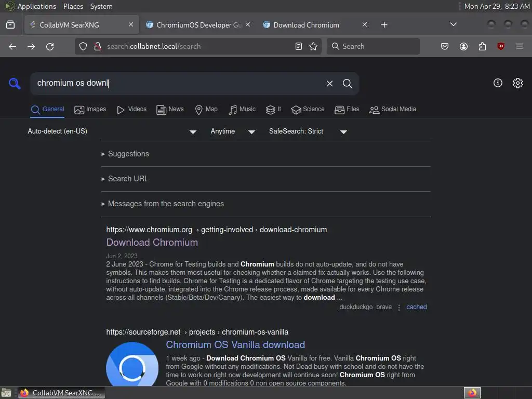Open the extensions puzzle icon
The image size is (532, 399).
482,46
